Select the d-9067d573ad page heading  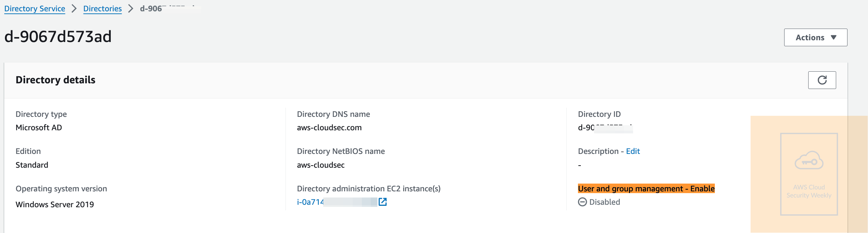click(58, 36)
